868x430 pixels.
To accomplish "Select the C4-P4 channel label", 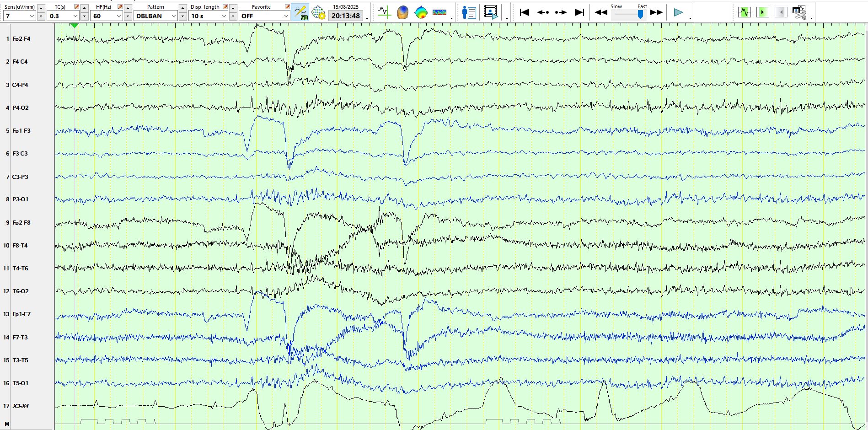I will pos(20,85).
